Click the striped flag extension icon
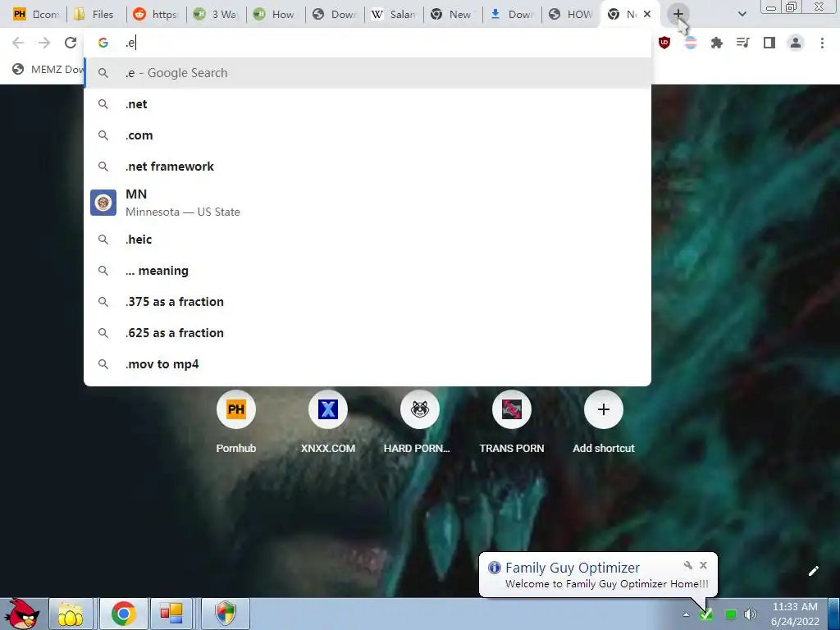Image resolution: width=840 pixels, height=630 pixels. coord(691,43)
